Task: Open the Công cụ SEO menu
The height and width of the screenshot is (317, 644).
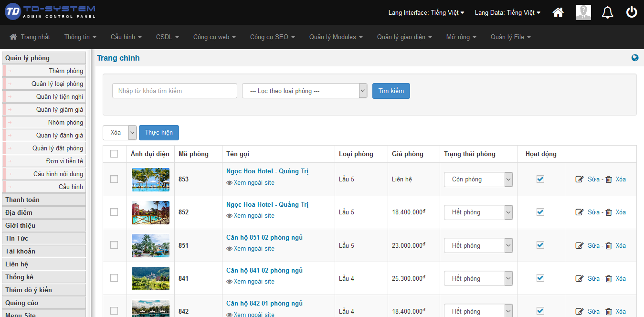Action: 272,37
